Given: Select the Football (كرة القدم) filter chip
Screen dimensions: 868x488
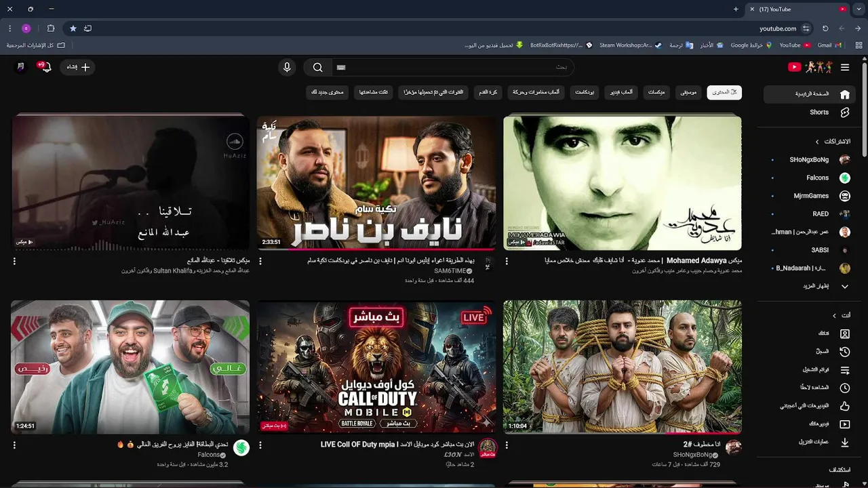Looking at the screenshot, I should click(488, 92).
